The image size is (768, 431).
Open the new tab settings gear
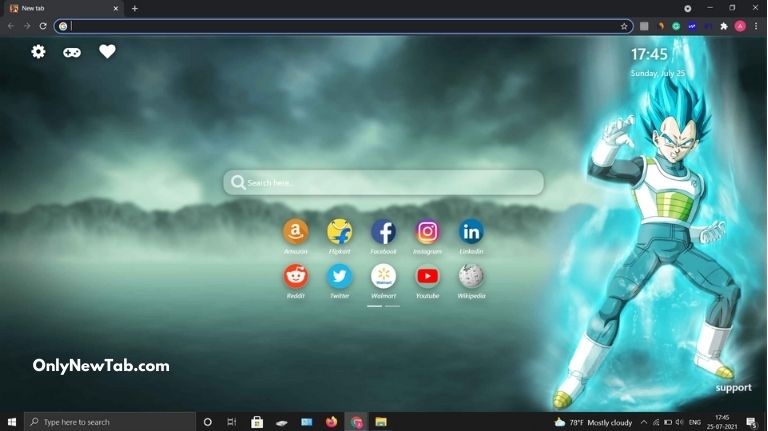pos(38,51)
